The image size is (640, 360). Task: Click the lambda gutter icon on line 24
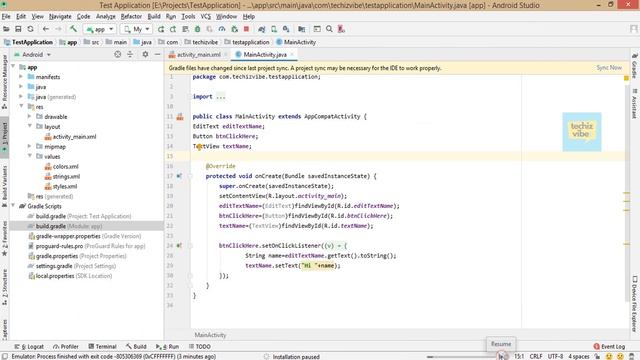179,246
